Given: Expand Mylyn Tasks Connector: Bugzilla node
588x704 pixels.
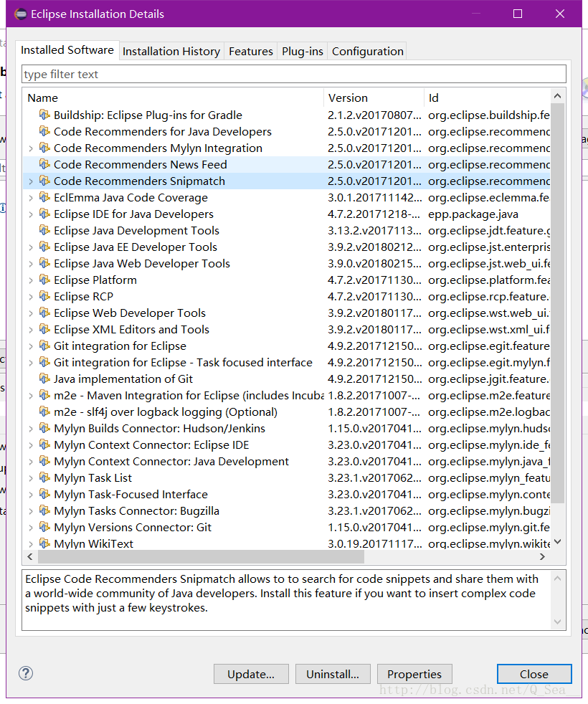Looking at the screenshot, I should (x=31, y=511).
